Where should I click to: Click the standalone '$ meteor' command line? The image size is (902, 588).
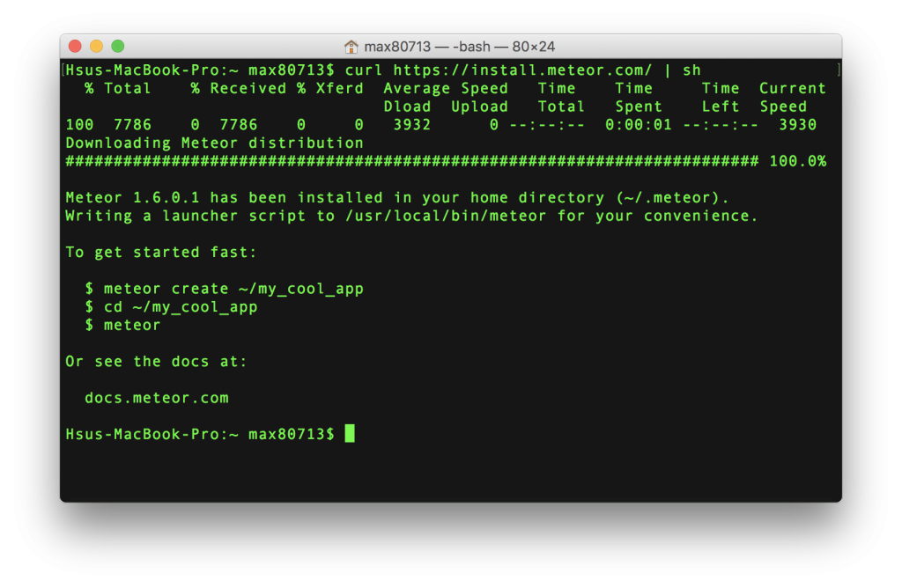122,326
